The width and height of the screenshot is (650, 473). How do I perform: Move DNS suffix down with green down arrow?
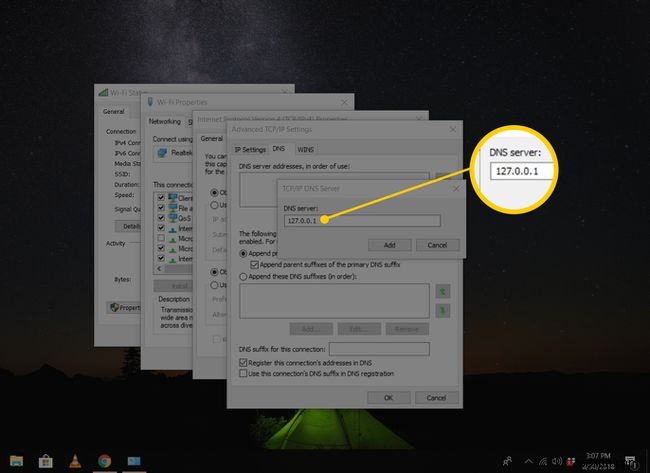point(443,310)
